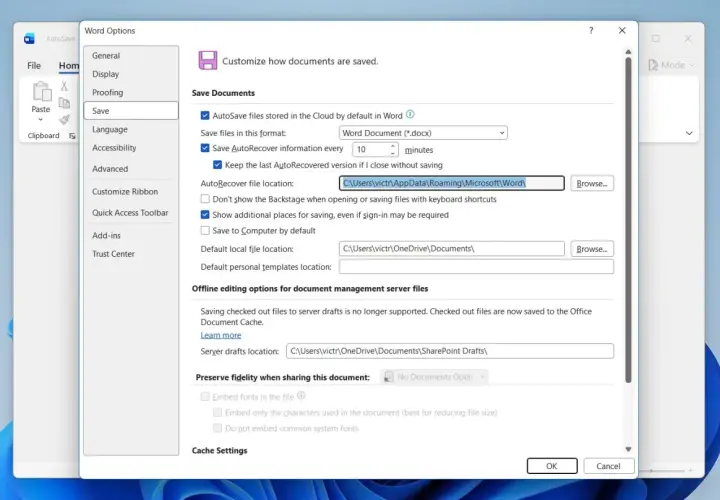Click the AutoRecover minutes value field
This screenshot has width=720, height=500.
[371, 149]
